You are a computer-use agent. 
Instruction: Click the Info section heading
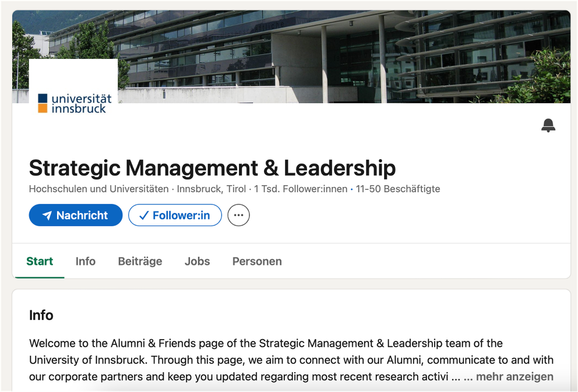(41, 315)
